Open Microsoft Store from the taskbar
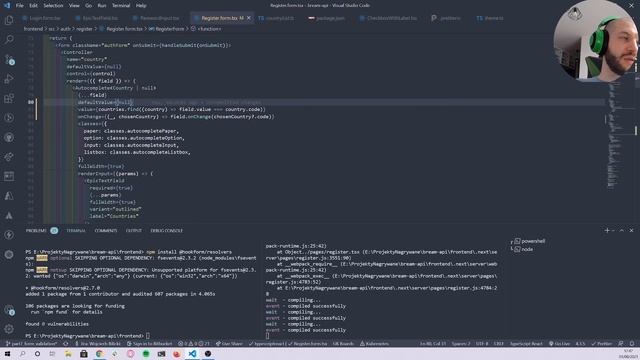Screen dimensions: 640x360 point(84,353)
